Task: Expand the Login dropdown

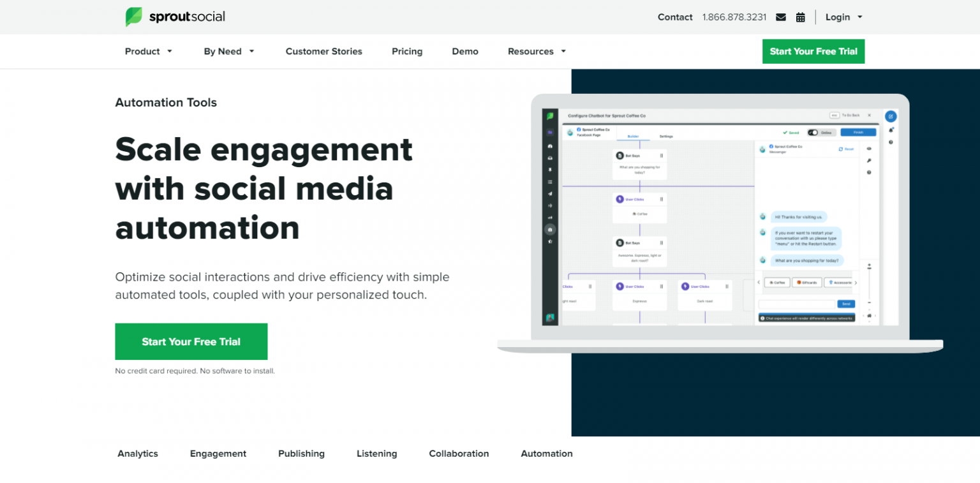Action: (843, 17)
